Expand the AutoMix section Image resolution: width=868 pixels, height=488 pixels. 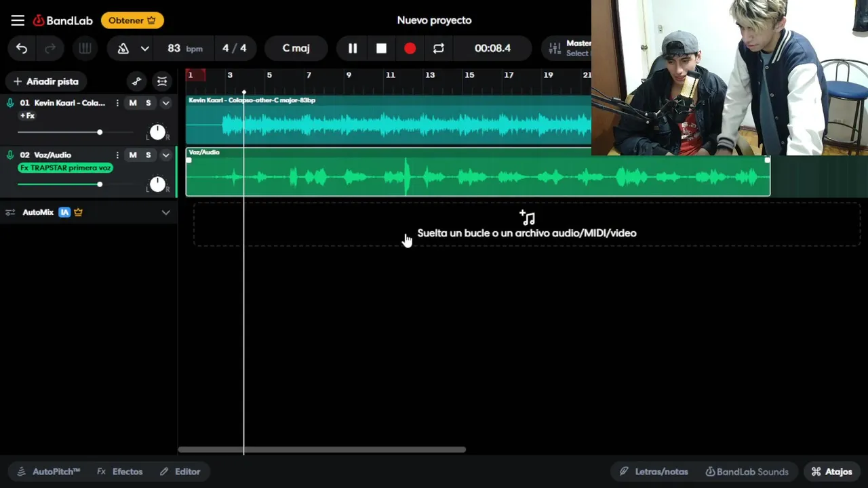tap(165, 212)
